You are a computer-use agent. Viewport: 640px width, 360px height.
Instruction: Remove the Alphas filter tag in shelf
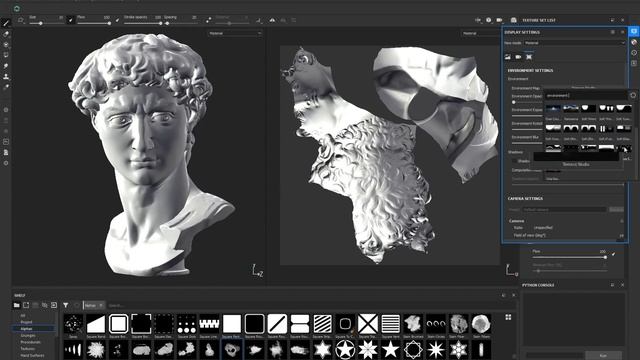(101, 305)
